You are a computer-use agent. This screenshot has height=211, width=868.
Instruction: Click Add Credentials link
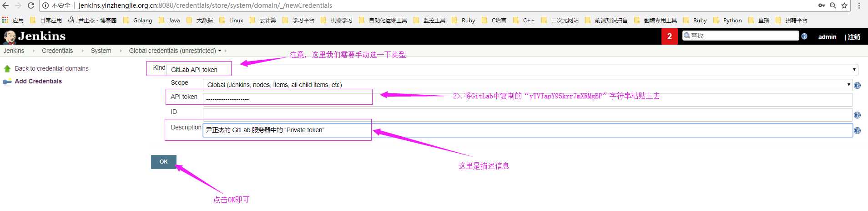tap(38, 81)
